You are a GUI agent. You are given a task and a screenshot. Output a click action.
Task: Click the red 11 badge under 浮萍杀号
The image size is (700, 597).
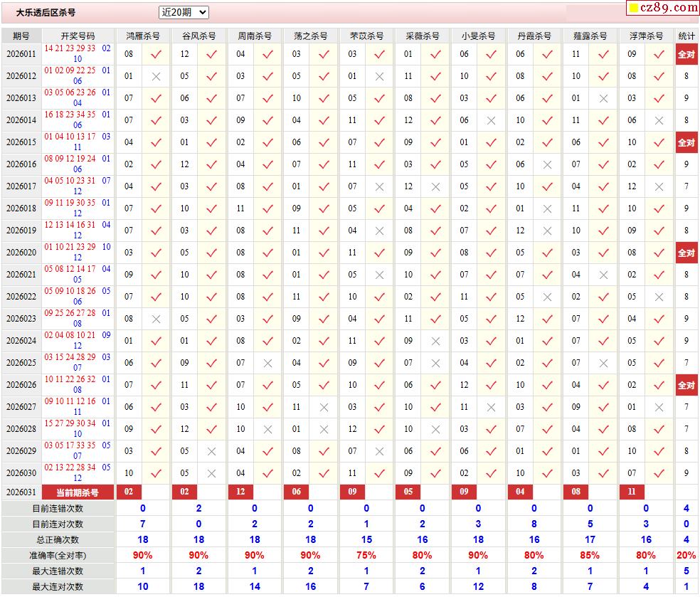(x=632, y=492)
